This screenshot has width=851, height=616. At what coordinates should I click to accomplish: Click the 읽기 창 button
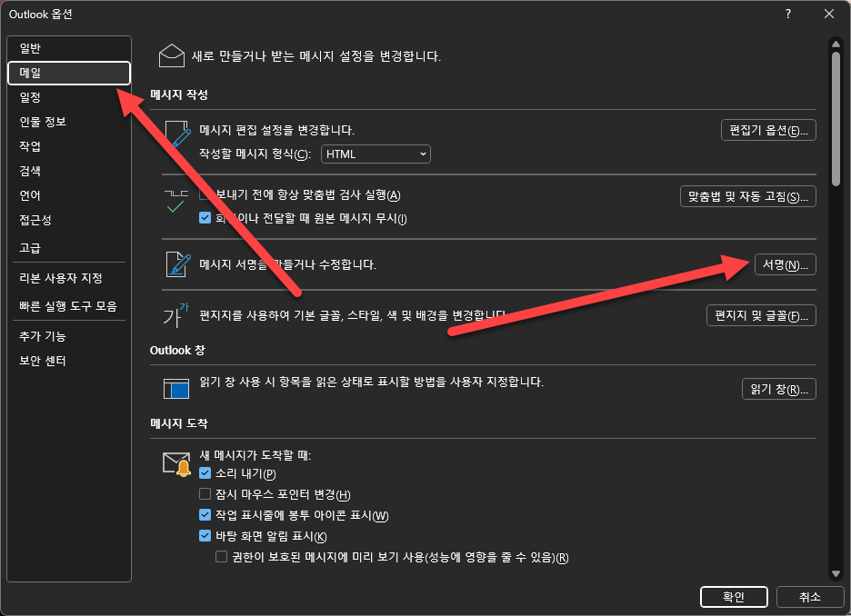tap(779, 389)
